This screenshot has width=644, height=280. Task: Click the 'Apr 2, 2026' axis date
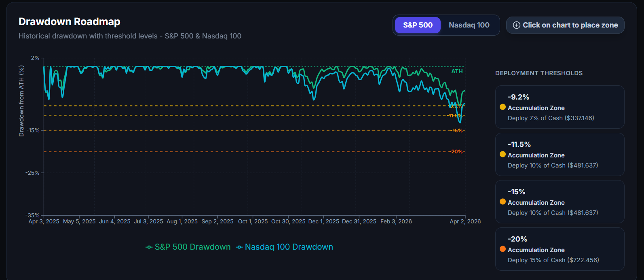coord(465,221)
